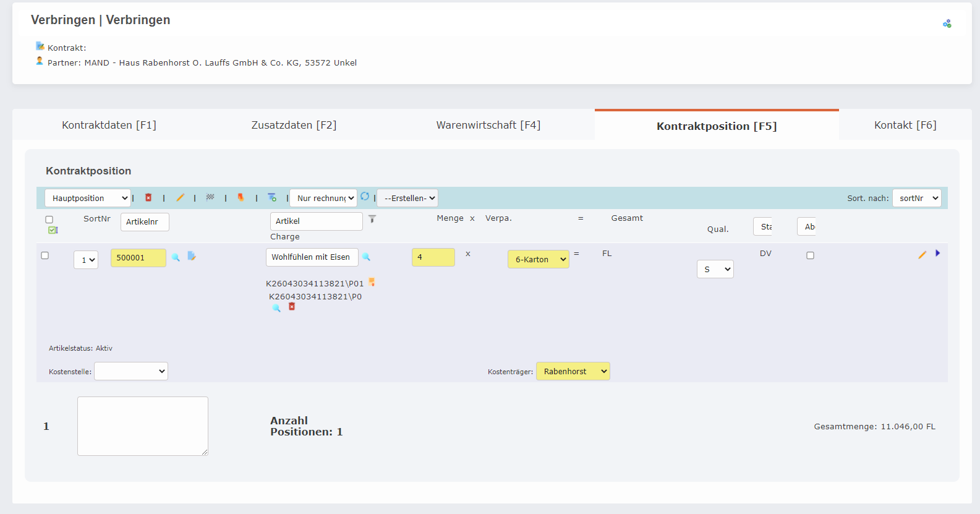Click the checkered flag icon in toolbar
The image size is (980, 514).
pyautogui.click(x=210, y=197)
